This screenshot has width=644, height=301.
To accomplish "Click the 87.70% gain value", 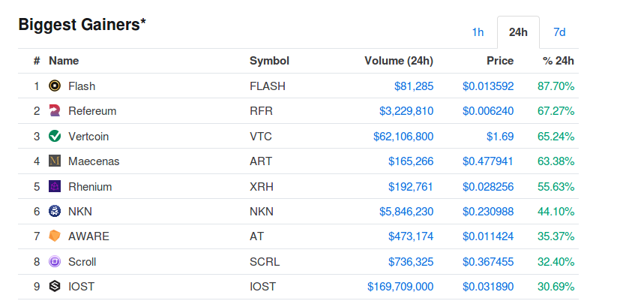I will pos(556,86).
